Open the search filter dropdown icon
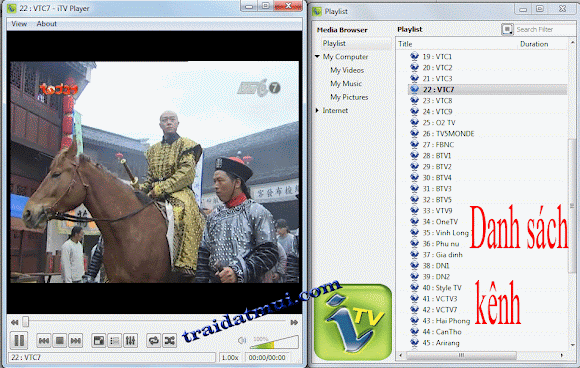 coord(508,29)
